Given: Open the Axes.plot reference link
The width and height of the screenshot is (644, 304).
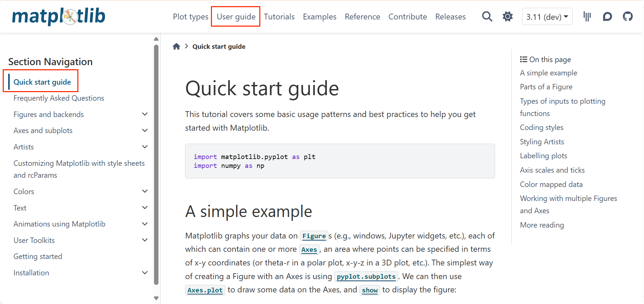Looking at the screenshot, I should coord(205,290).
